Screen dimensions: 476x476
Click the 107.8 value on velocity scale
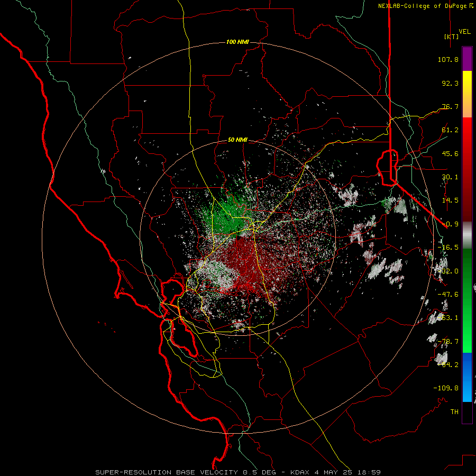click(448, 59)
